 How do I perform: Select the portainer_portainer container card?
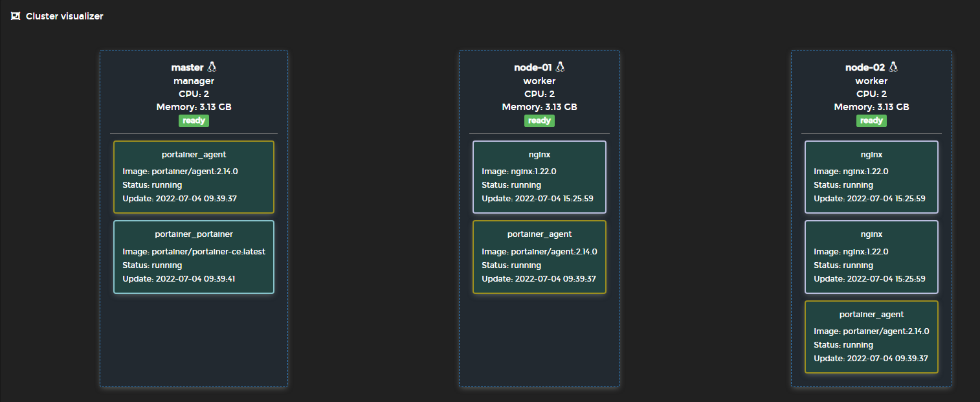click(194, 256)
